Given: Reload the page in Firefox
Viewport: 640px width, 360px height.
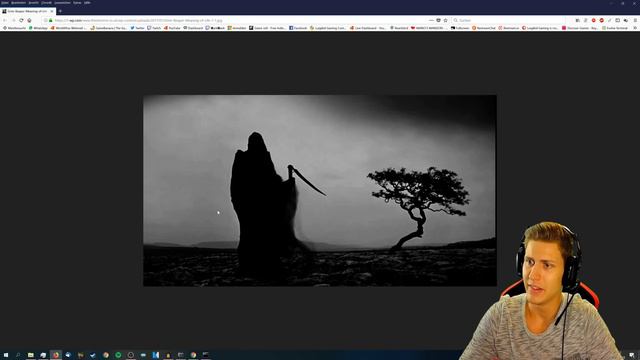Looking at the screenshot, I should coord(21,20).
